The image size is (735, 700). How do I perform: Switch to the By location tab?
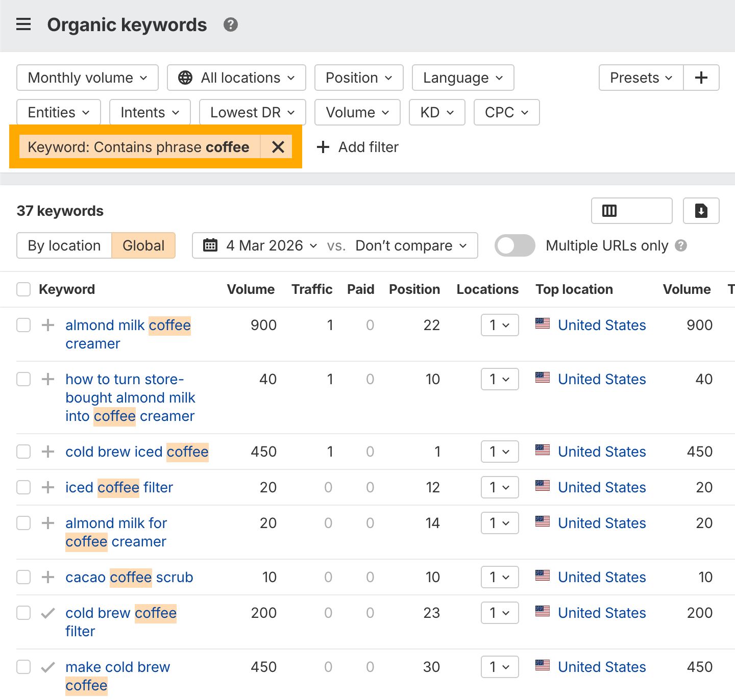tap(64, 245)
